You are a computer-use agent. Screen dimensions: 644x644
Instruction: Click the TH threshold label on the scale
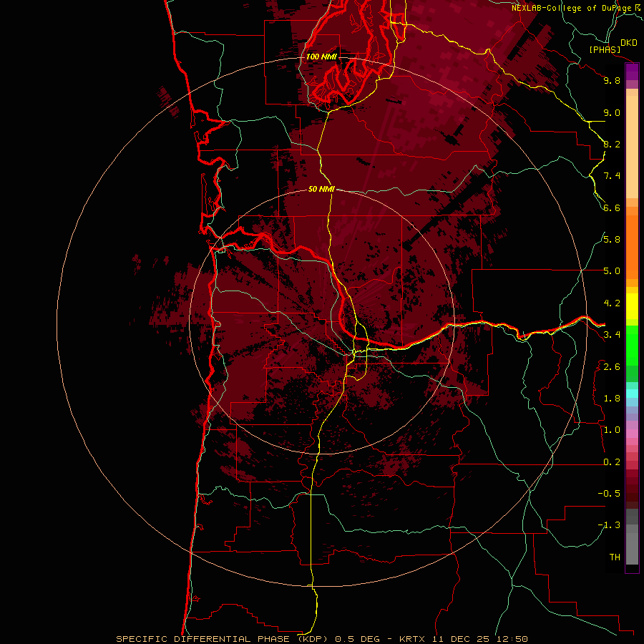click(615, 557)
